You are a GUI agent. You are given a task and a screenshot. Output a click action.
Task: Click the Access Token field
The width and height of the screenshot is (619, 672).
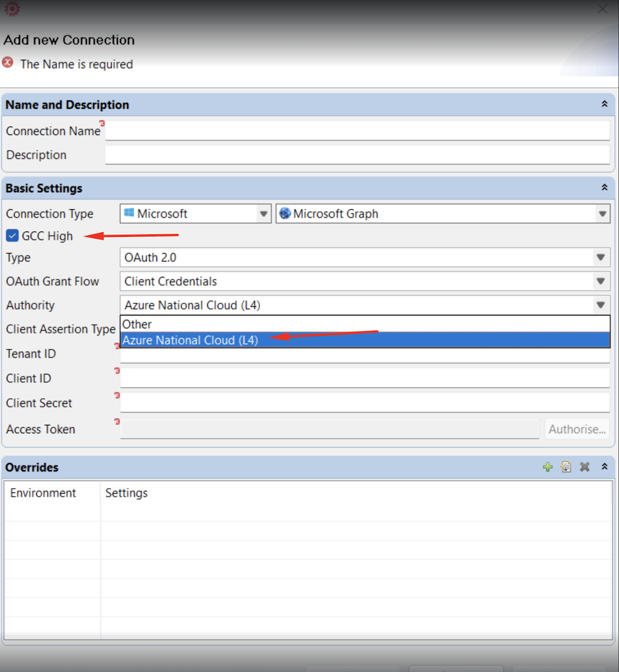329,429
